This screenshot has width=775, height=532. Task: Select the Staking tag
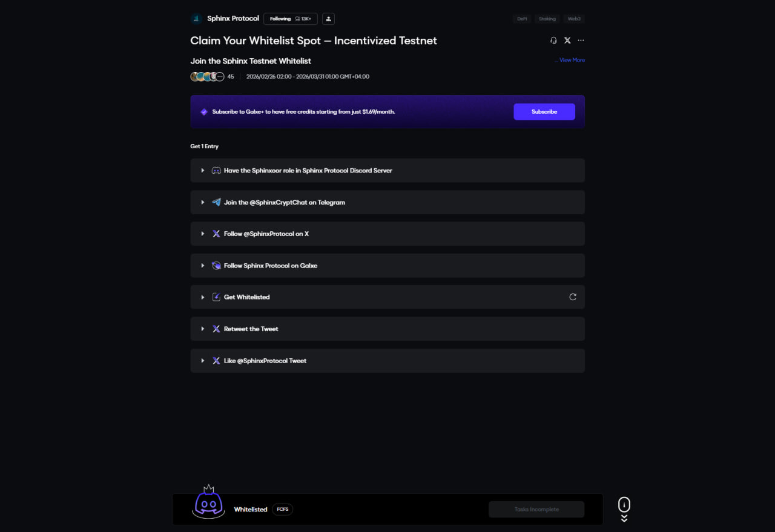point(547,19)
